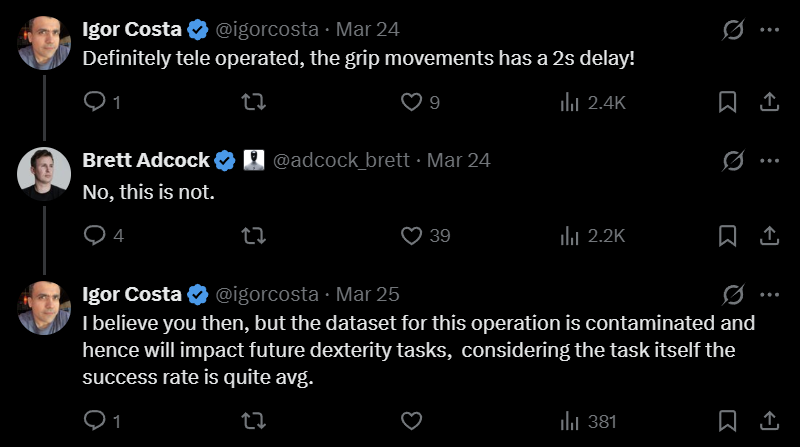View analytics of Igor's first tweet
The height and width of the screenshot is (447, 800).
click(x=570, y=102)
